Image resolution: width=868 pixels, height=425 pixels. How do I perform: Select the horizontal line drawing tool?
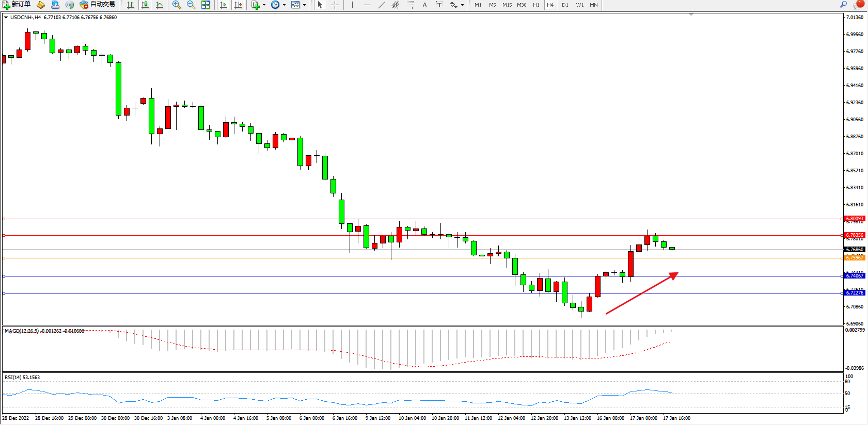(x=367, y=5)
